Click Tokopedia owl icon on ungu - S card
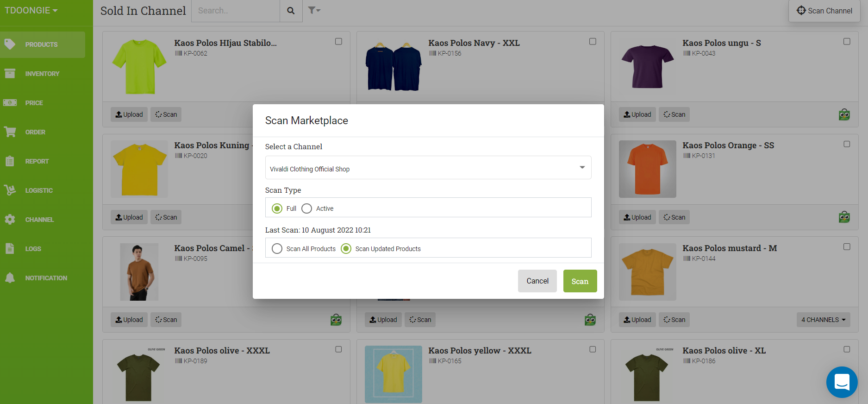868x404 pixels. coord(844,114)
